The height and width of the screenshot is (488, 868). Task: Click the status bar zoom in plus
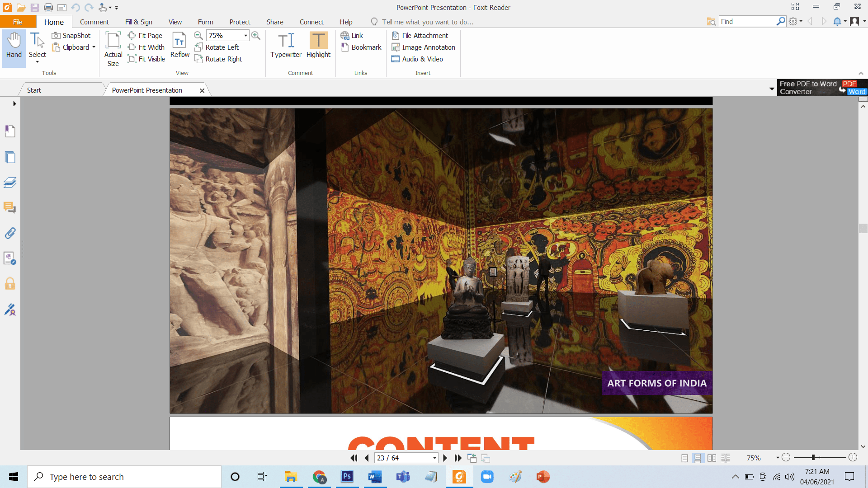(853, 457)
